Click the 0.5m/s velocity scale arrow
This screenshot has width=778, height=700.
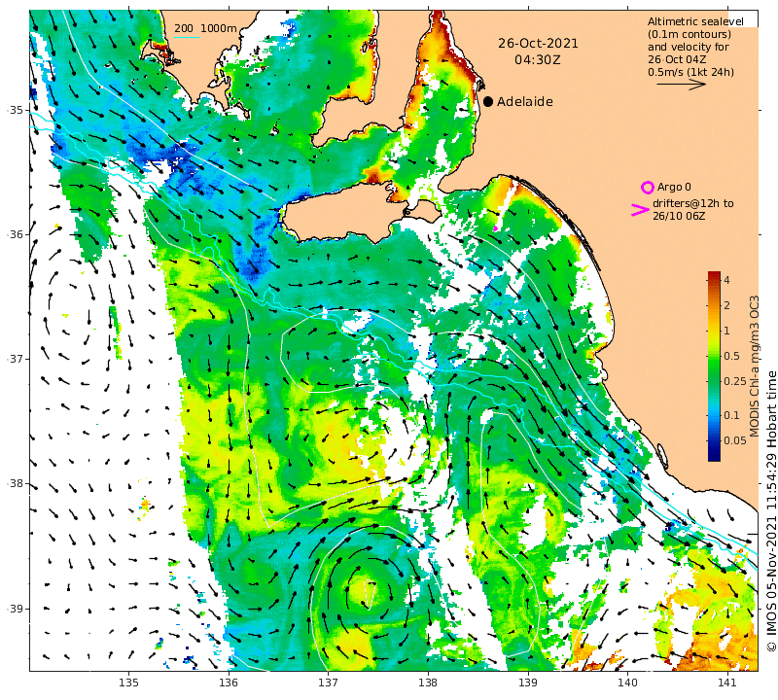(682, 85)
